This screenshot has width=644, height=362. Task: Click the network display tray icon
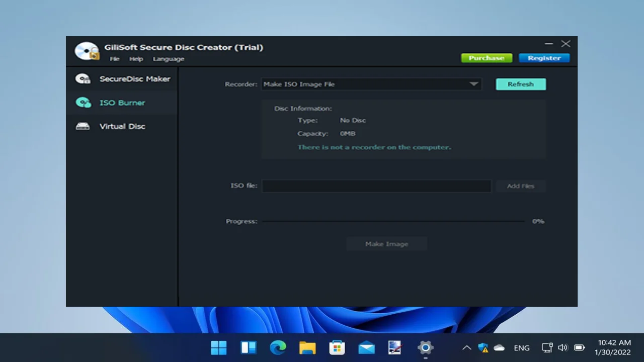[x=547, y=347]
